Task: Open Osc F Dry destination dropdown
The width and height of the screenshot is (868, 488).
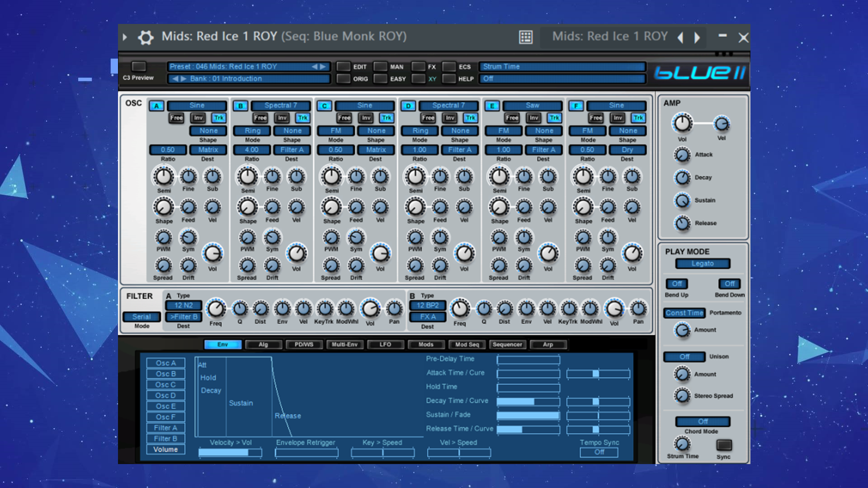Action: pyautogui.click(x=627, y=150)
